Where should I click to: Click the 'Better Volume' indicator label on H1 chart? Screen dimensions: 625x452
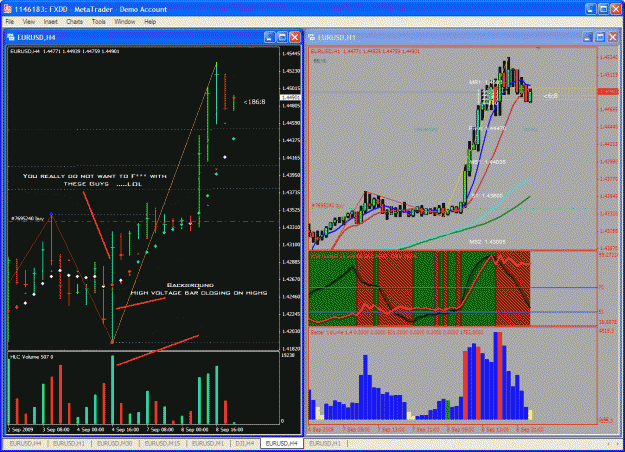tap(397, 332)
